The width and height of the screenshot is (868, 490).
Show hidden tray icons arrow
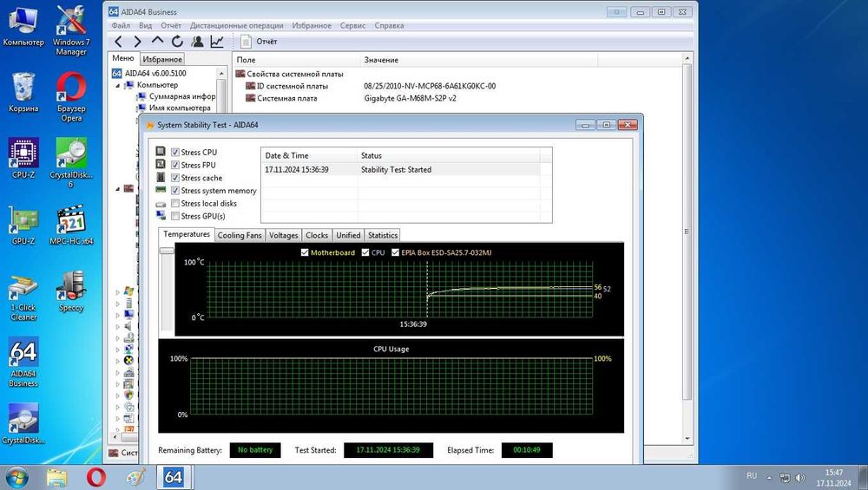tap(769, 477)
